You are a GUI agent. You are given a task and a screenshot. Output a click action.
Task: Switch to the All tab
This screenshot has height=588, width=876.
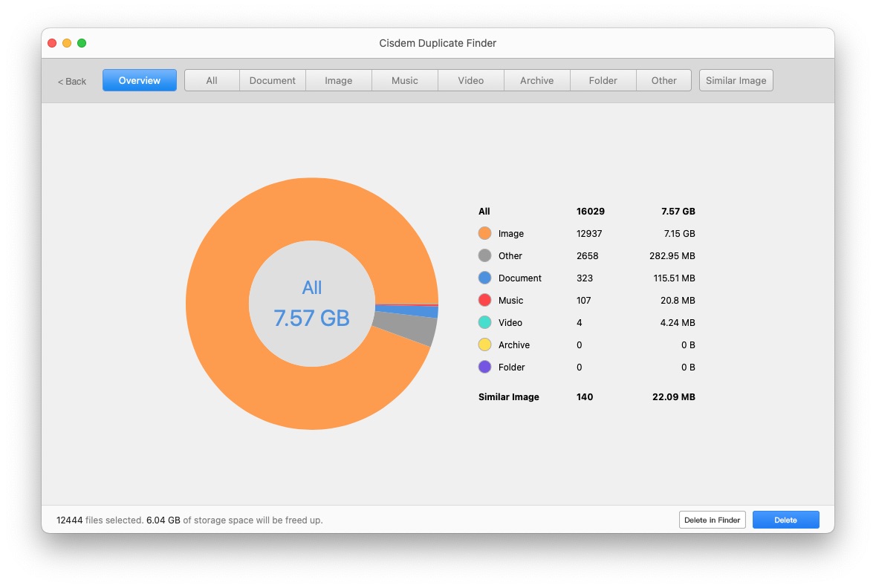click(212, 80)
